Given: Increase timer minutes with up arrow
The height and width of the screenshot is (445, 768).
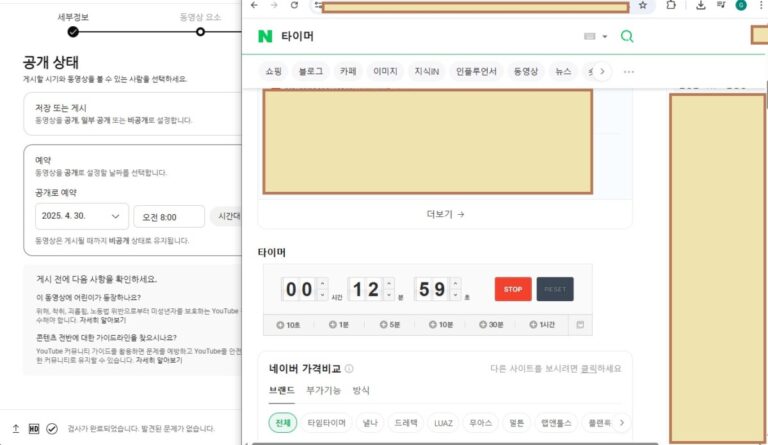Looking at the screenshot, I should (x=389, y=283).
